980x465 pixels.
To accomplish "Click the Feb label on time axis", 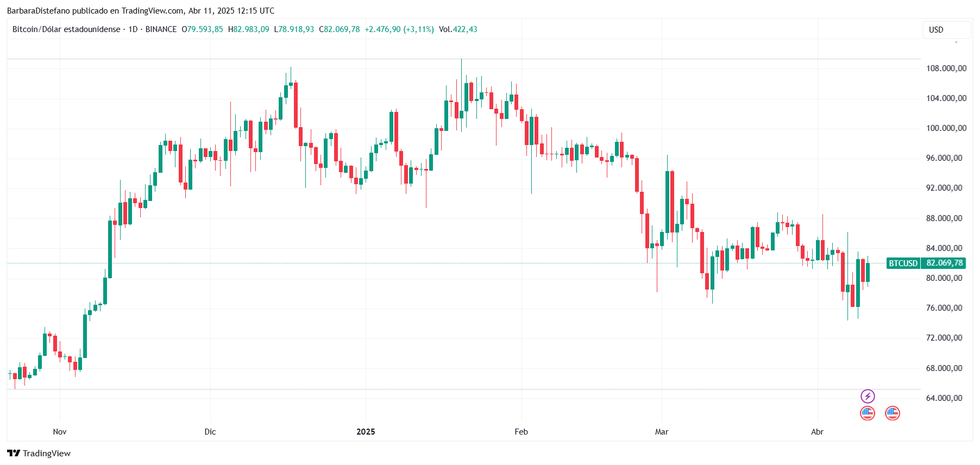I will (521, 432).
